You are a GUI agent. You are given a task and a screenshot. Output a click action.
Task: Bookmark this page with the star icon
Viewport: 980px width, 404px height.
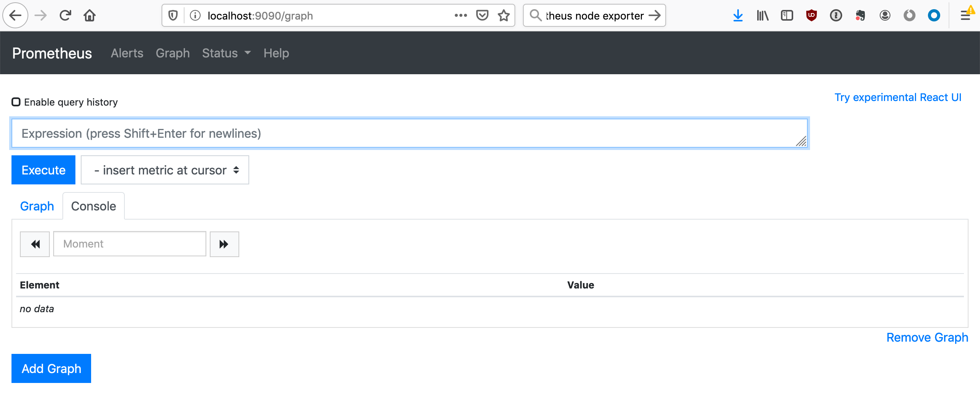click(504, 16)
